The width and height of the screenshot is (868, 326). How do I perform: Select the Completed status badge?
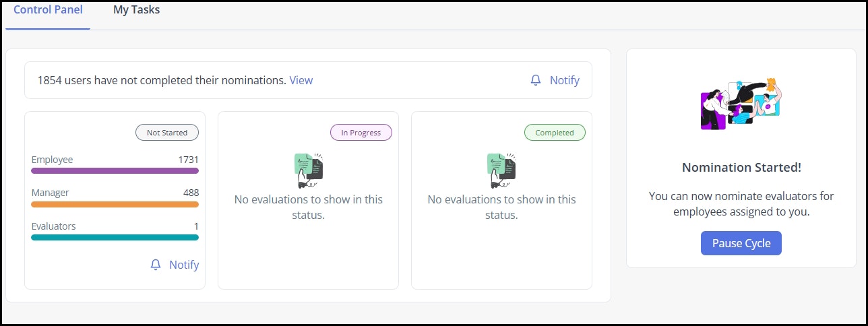555,133
